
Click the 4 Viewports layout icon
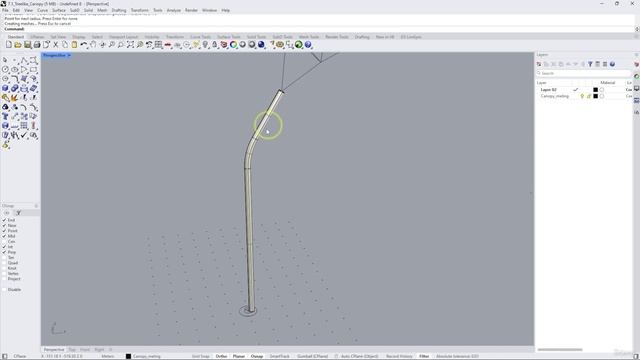pos(158,44)
